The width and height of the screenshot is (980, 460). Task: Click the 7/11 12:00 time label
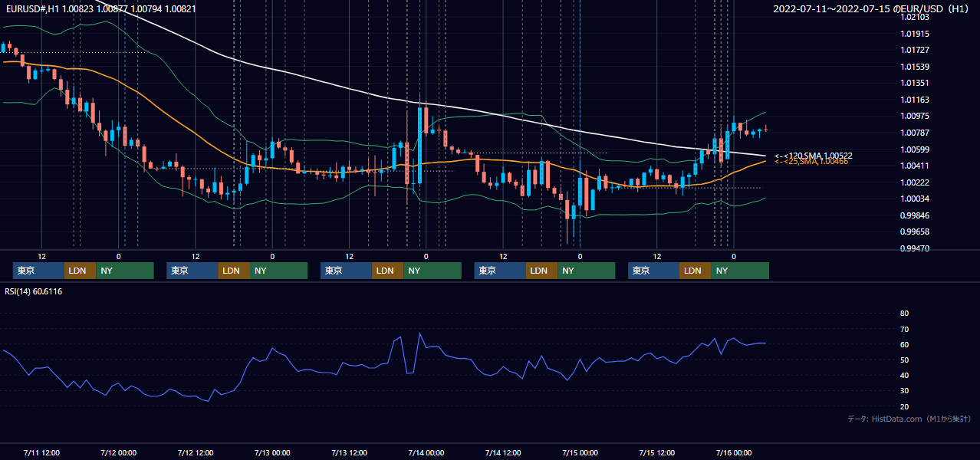click(41, 452)
